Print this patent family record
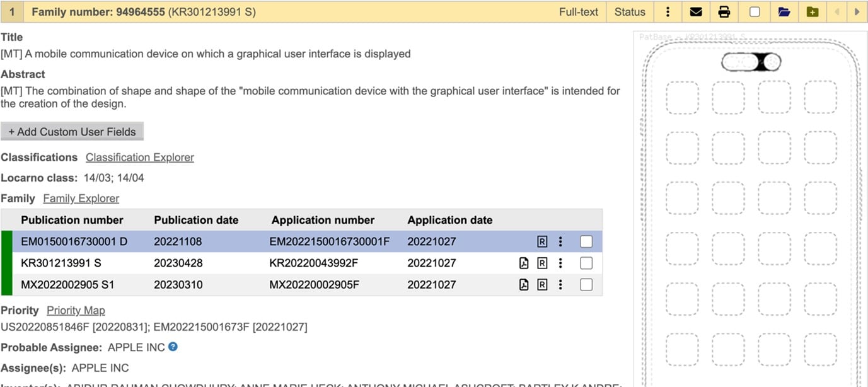 point(724,12)
